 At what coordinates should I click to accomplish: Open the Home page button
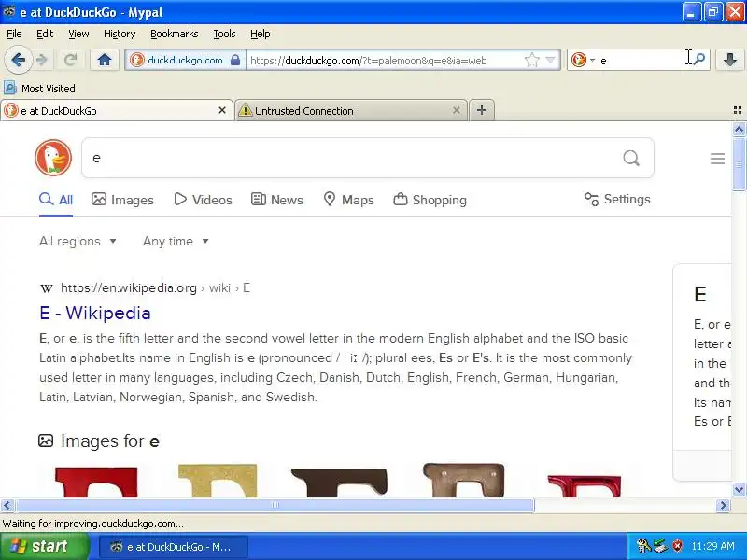coord(105,60)
